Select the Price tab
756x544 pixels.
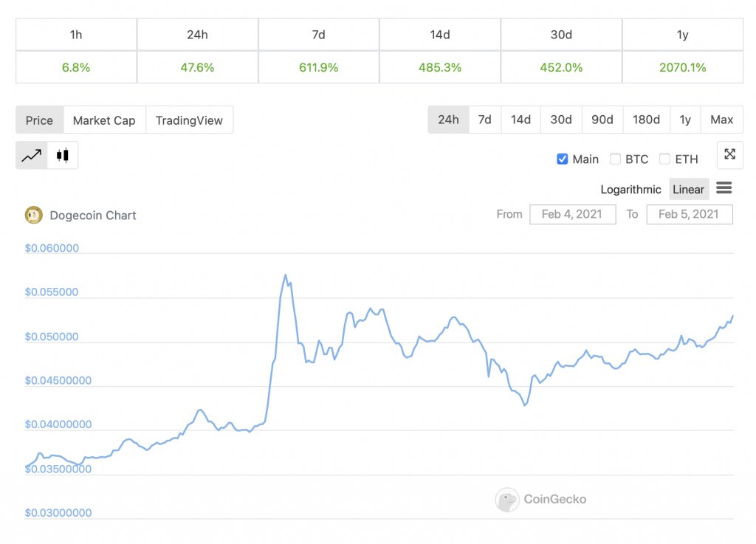pyautogui.click(x=40, y=120)
